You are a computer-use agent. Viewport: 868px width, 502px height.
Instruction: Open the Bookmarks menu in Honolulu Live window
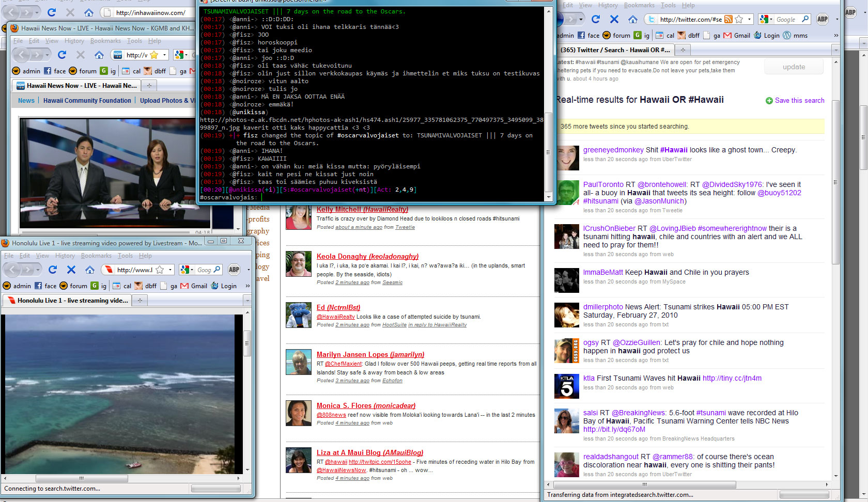coord(96,256)
